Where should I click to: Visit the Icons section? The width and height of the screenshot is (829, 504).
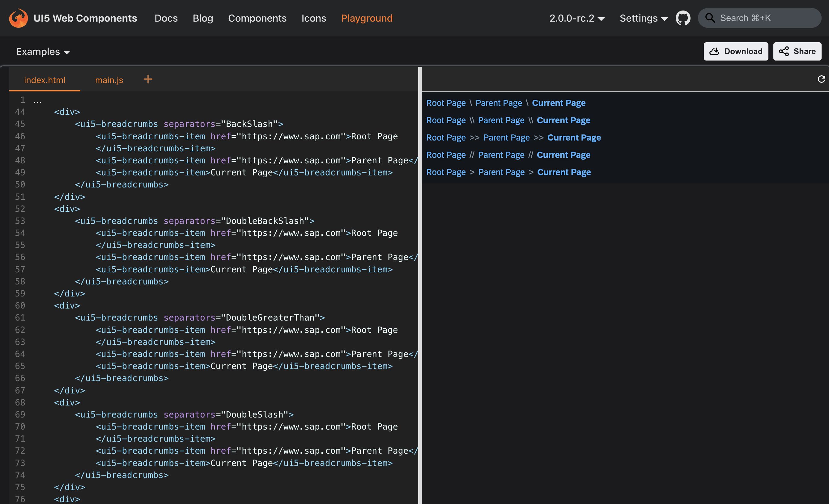pyautogui.click(x=313, y=18)
